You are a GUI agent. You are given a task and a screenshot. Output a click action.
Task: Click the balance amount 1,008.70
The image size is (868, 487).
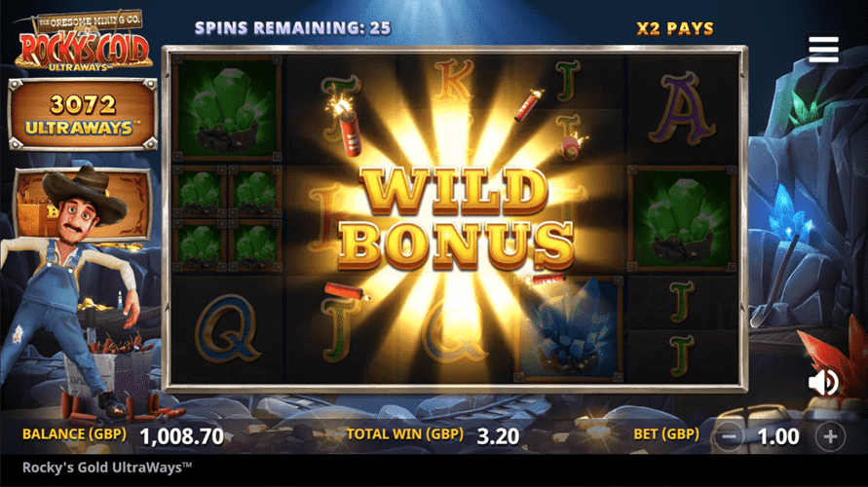pyautogui.click(x=182, y=436)
